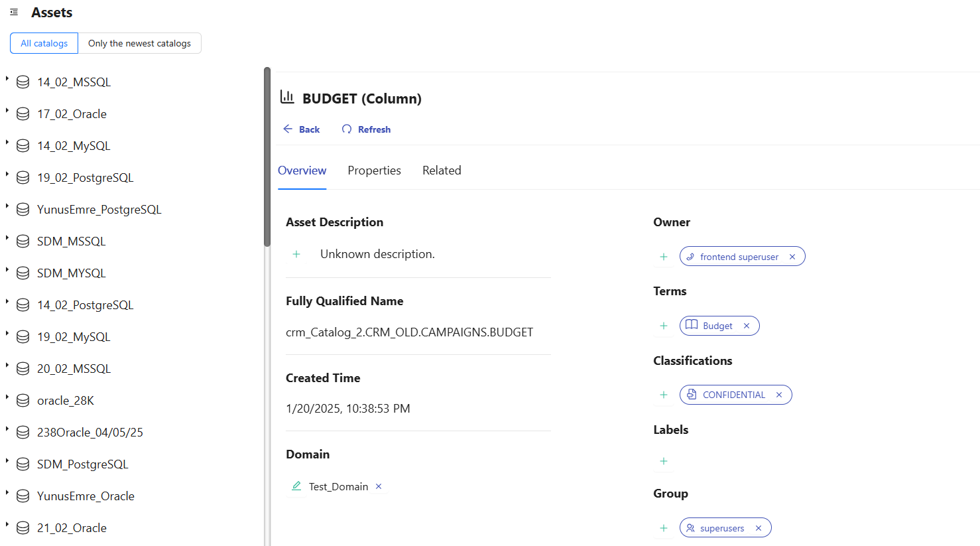Screen dimensions: 980x546
Task: Click the plus icon to add Owner
Action: click(x=664, y=257)
